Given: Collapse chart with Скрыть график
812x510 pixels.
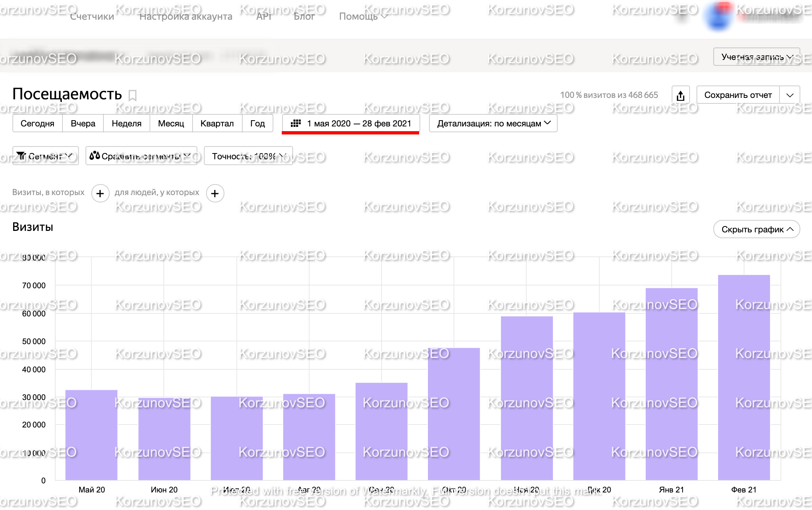Looking at the screenshot, I should coord(756,229).
